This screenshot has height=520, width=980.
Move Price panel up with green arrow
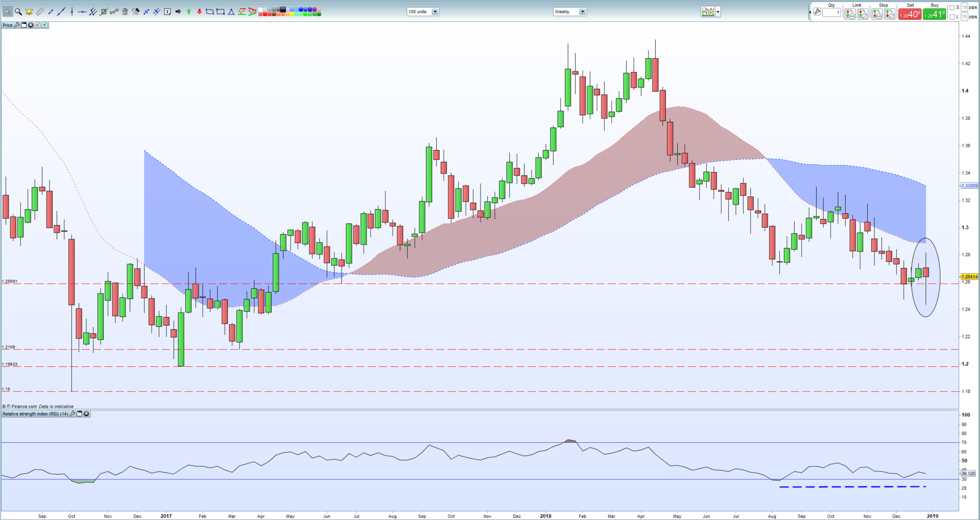44,25
